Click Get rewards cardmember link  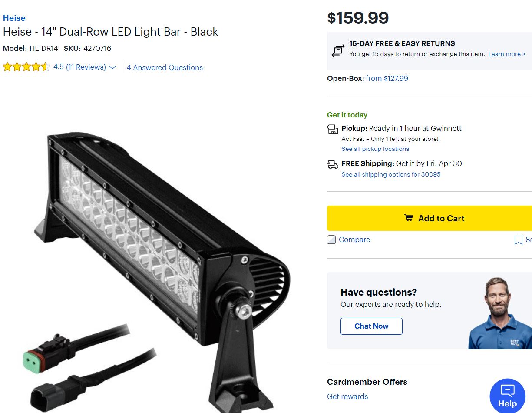(x=347, y=396)
